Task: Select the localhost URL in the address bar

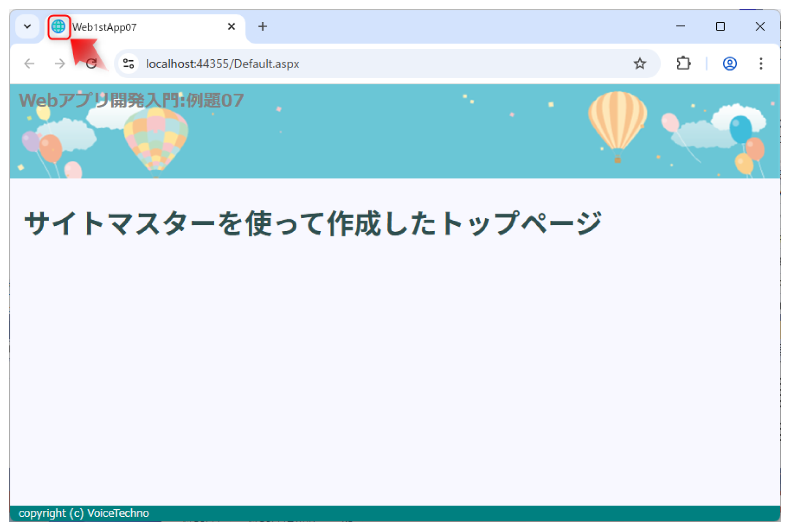Action: (222, 63)
